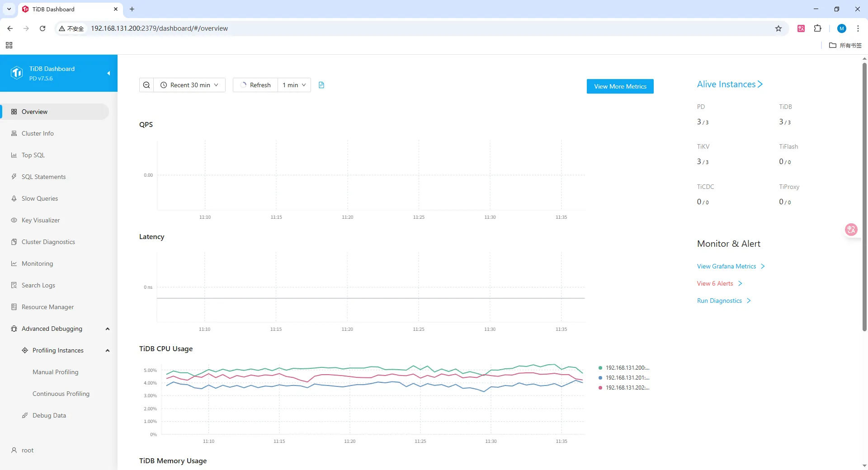Click the translate icon in browser toolbar
Screen dimensions: 868x470
(x=801, y=28)
